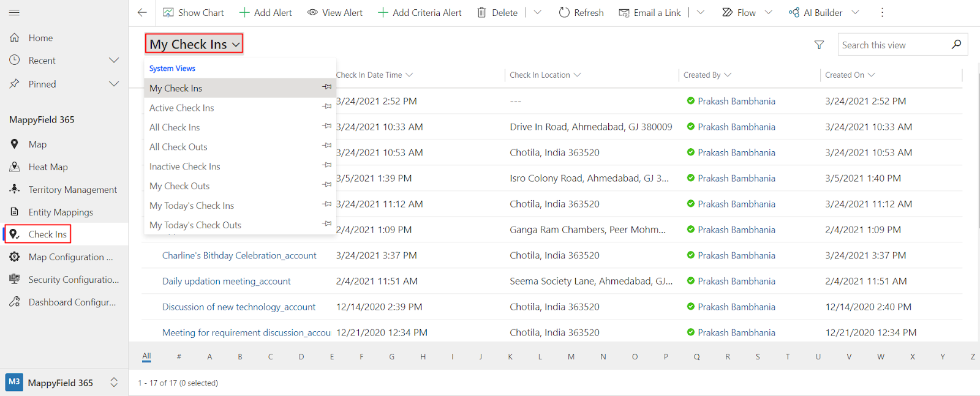Pin the Active Check Ins view
The image size is (980, 396).
(327, 106)
